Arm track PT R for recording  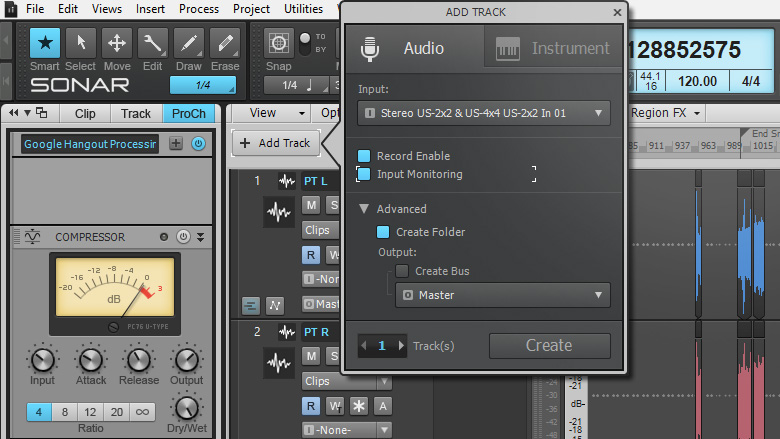pos(311,406)
